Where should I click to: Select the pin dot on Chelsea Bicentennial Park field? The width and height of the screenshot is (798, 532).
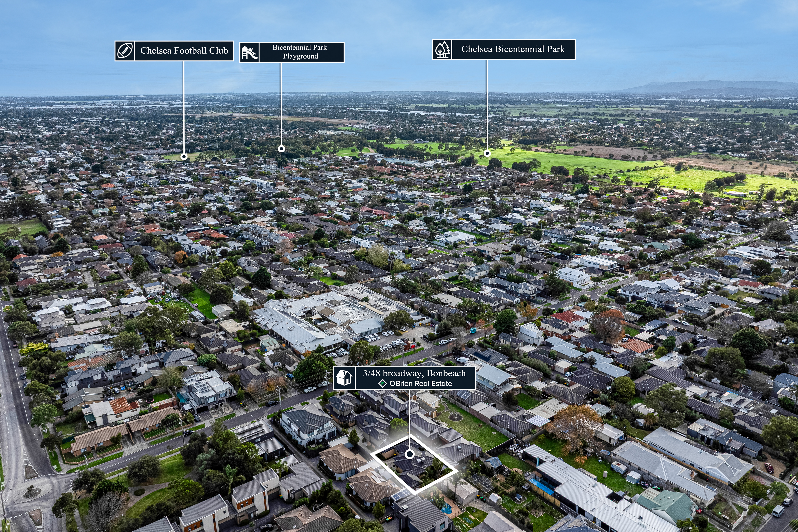pyautogui.click(x=487, y=153)
